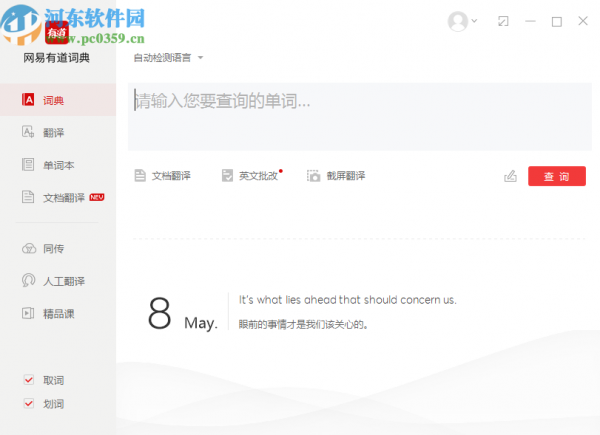Screen dimensions: 600x435
Task: Click the user avatar icon
Action: [458, 21]
